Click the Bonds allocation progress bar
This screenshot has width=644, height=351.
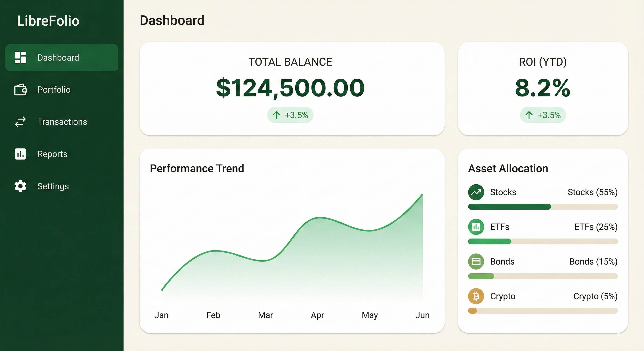pos(543,276)
